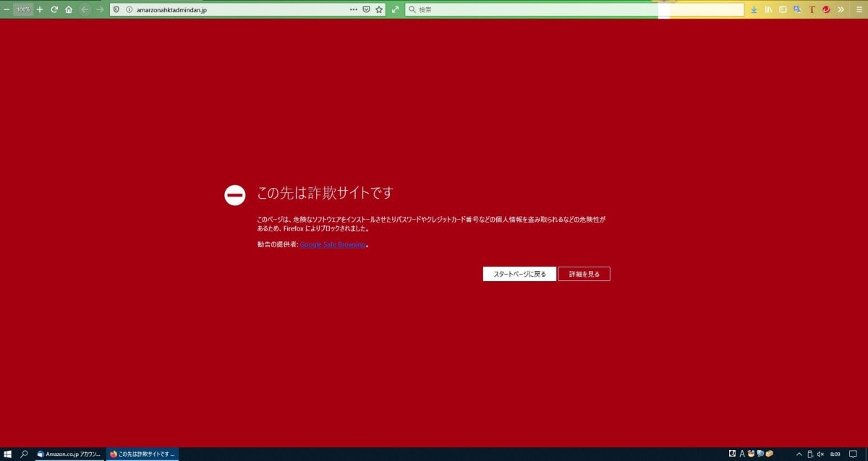Image resolution: width=868 pixels, height=461 pixels.
Task: Click 詳細を見る button
Action: (584, 274)
